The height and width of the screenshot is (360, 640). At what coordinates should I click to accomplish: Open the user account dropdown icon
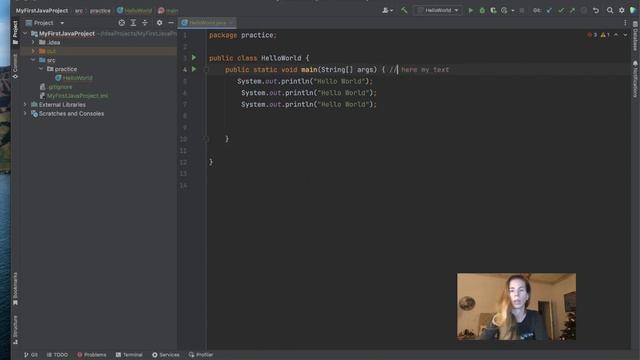[387, 10]
